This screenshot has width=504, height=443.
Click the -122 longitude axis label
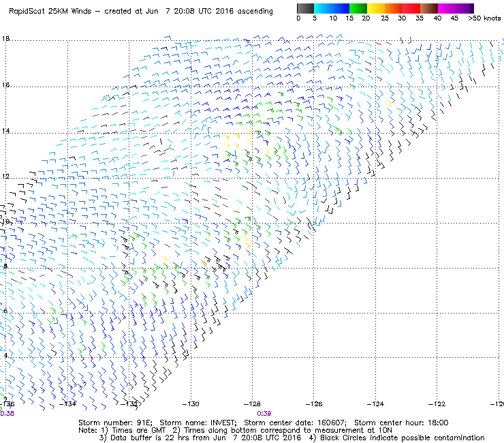437,403
